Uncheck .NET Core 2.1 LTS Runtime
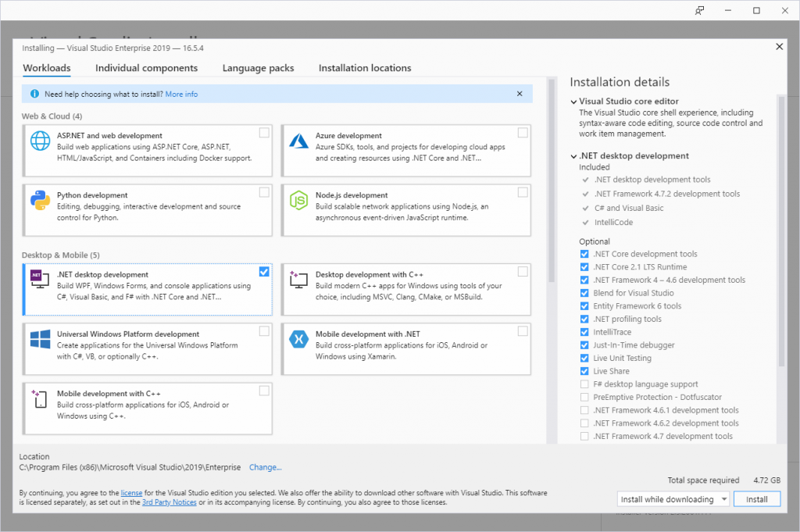 [584, 266]
